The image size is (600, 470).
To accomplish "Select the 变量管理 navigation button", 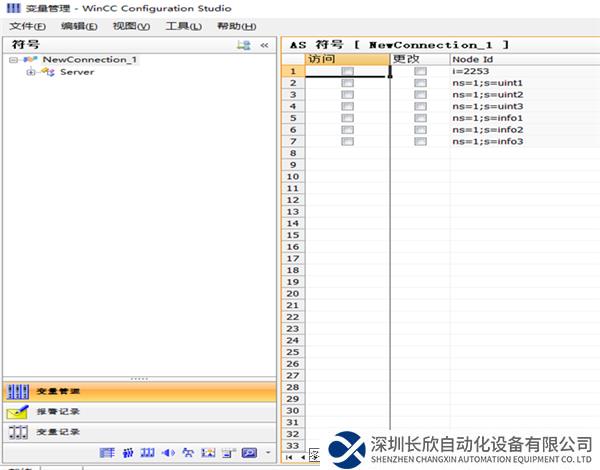I will tap(138, 392).
